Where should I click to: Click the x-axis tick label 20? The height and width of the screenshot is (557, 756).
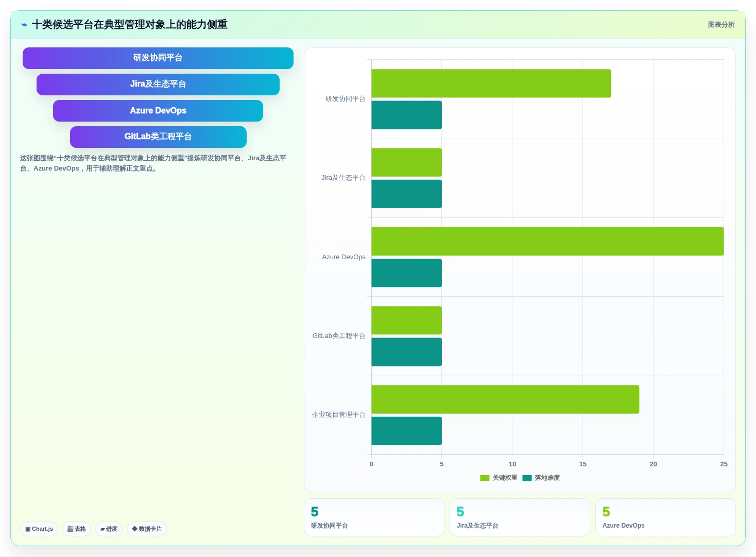tap(654, 464)
